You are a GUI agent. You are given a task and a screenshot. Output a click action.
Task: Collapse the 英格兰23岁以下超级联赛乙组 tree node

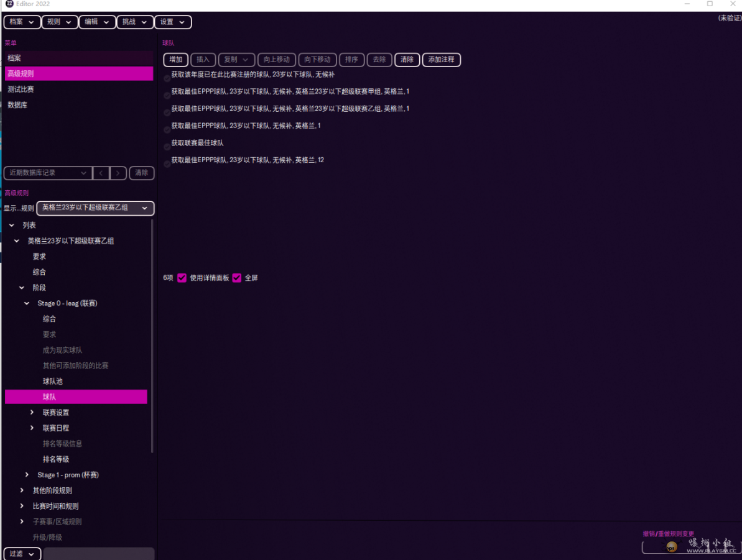(17, 241)
